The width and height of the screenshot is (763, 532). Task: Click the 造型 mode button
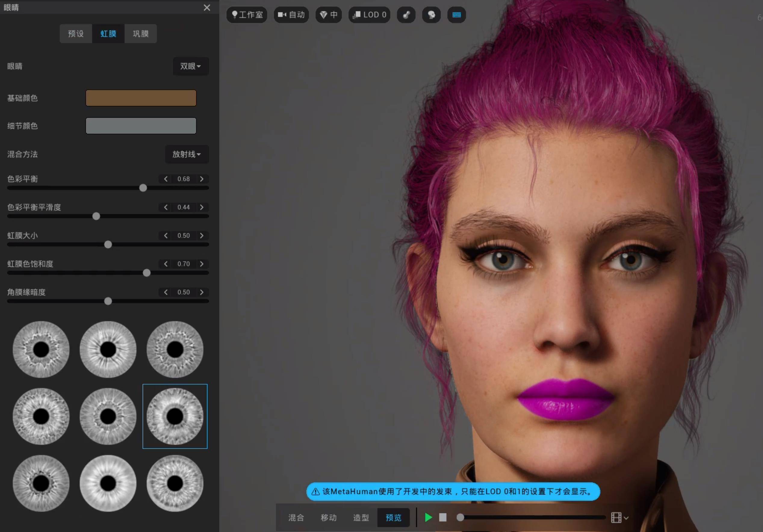coord(361,517)
